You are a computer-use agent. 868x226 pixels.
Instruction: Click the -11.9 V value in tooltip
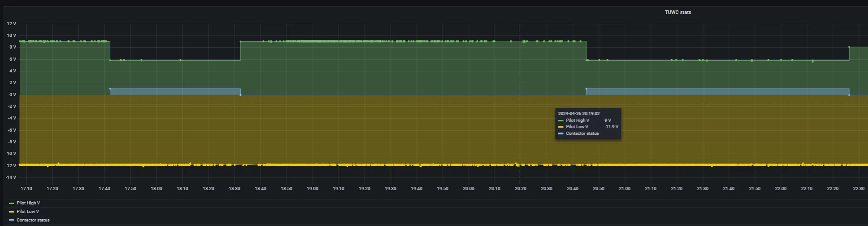611,127
